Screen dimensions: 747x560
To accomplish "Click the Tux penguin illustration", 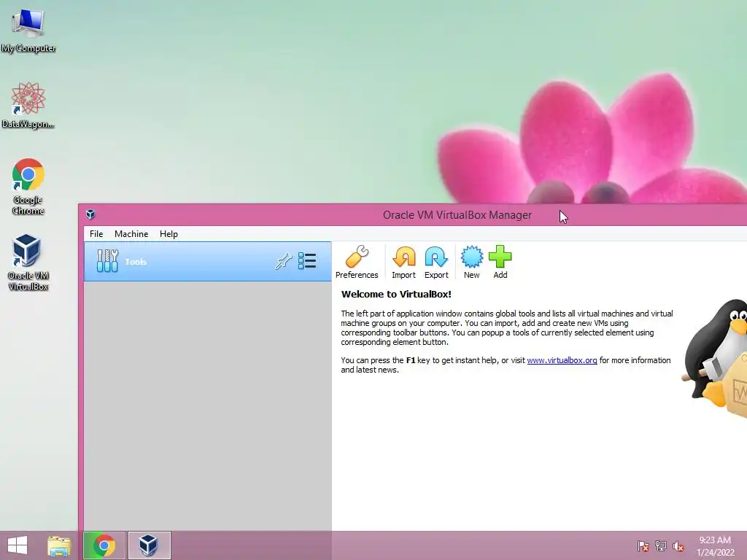I will pos(715,357).
